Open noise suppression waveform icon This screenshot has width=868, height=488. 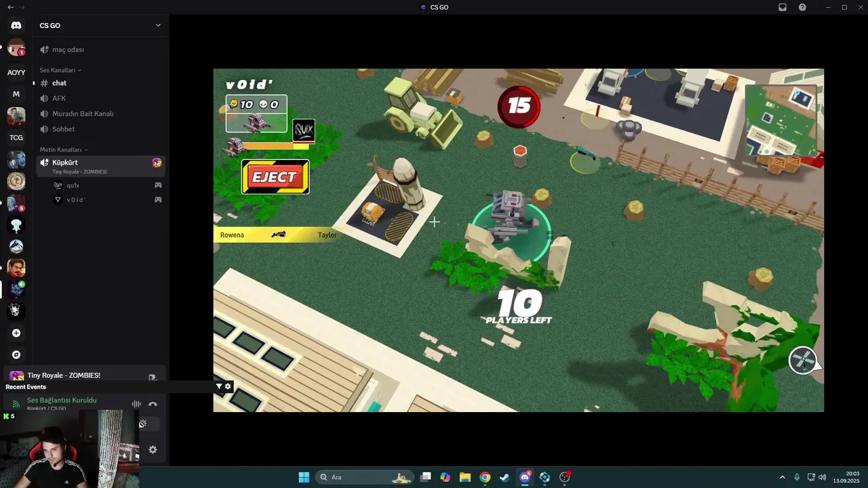136,404
